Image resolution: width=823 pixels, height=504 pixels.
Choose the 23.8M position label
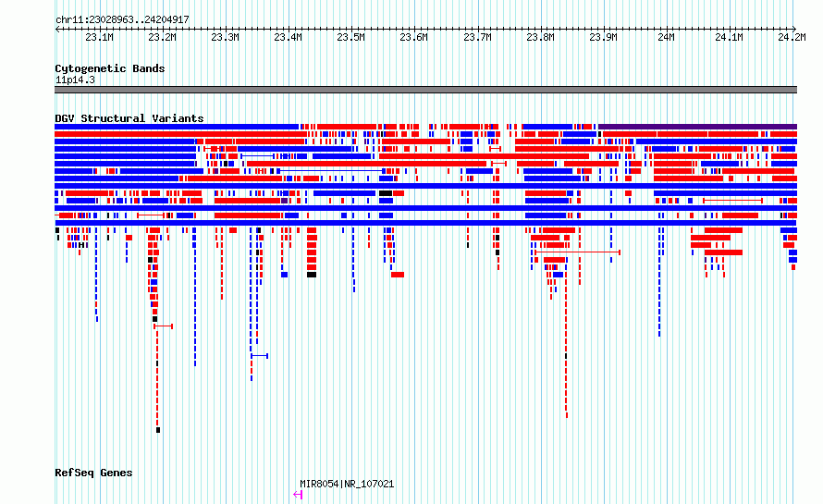click(x=541, y=37)
